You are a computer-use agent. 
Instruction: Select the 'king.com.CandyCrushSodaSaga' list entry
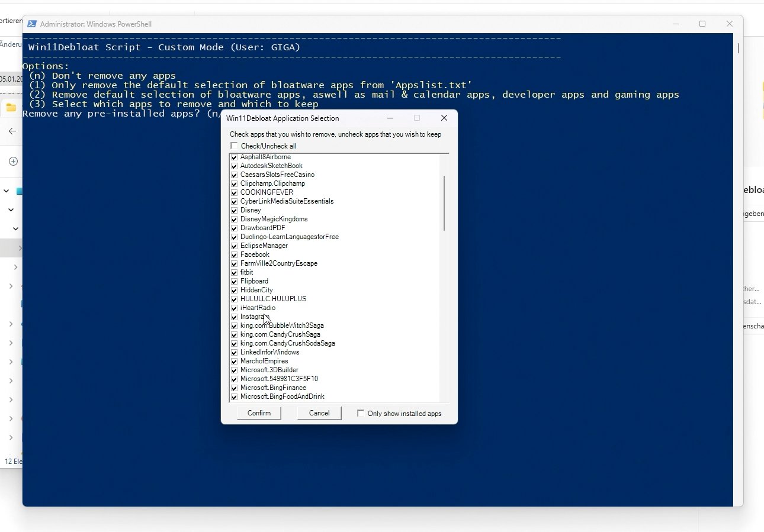coord(288,343)
